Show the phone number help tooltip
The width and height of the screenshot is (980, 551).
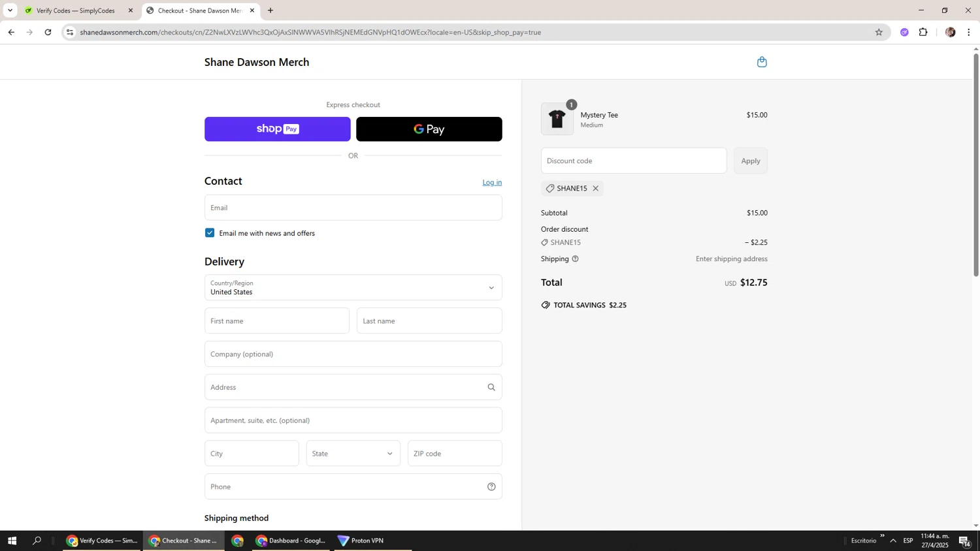click(491, 487)
